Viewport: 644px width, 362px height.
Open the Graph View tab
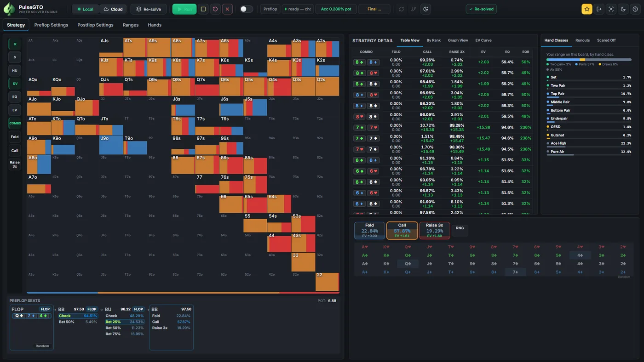click(x=458, y=40)
